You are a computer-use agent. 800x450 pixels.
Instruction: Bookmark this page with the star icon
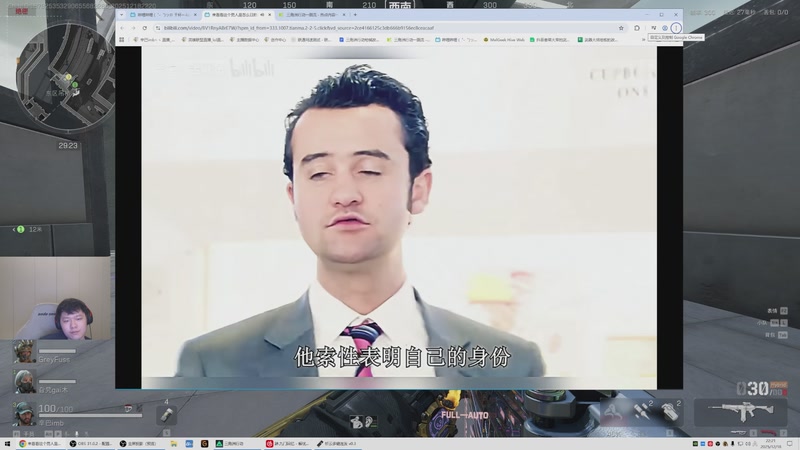coord(621,28)
